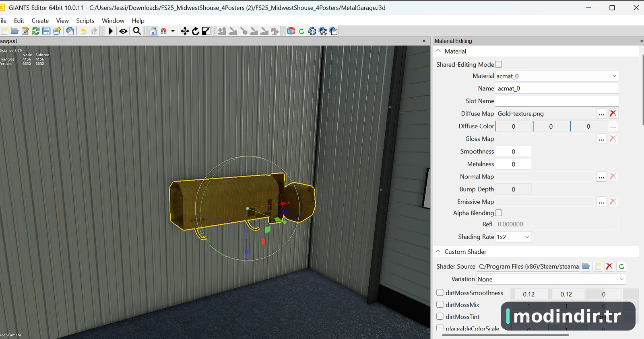Click the green refresh arrow in toolbar
This screenshot has width=644, height=339.
[301, 31]
